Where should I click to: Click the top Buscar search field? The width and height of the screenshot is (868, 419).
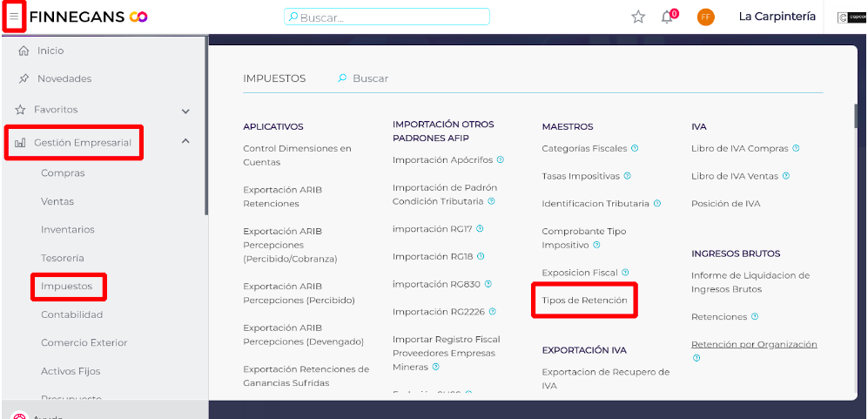[x=387, y=17]
